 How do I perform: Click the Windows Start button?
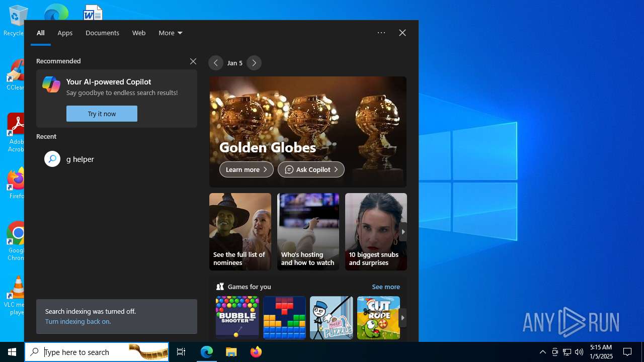(x=12, y=352)
